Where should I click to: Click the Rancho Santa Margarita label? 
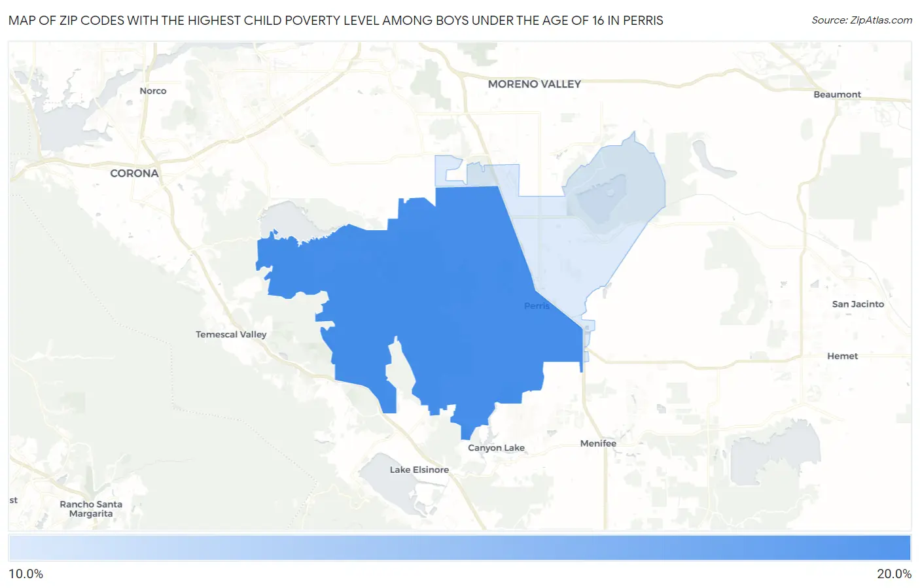[x=91, y=509]
